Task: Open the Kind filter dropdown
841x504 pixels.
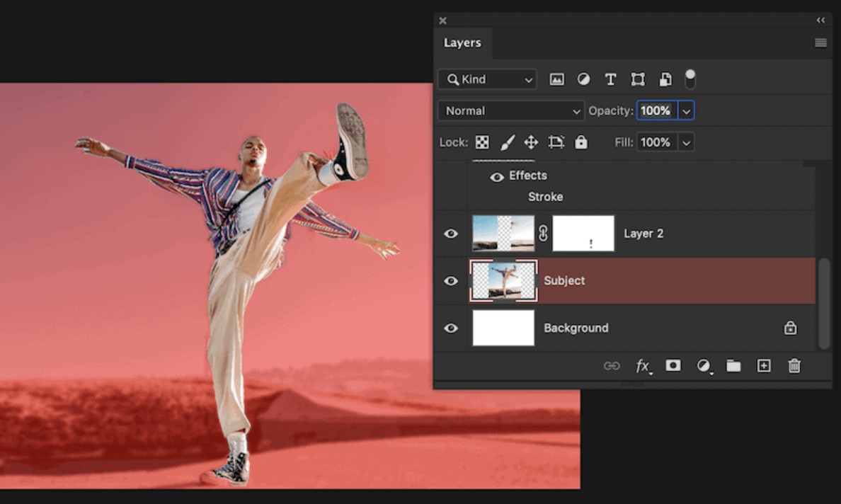Action: pos(488,79)
